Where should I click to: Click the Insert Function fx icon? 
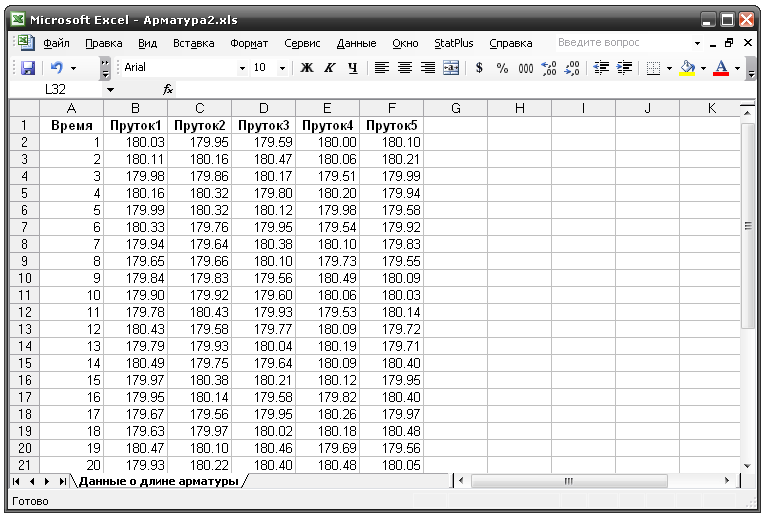(x=168, y=90)
